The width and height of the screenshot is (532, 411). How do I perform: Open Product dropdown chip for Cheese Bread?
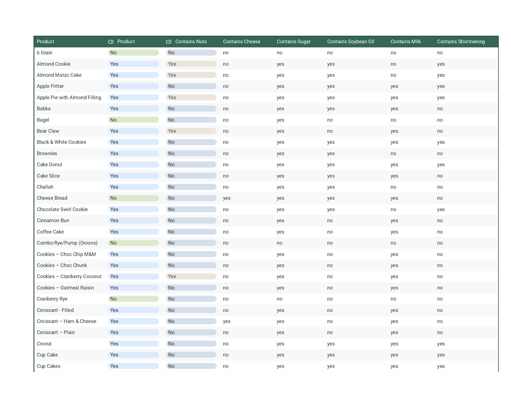tap(133, 198)
